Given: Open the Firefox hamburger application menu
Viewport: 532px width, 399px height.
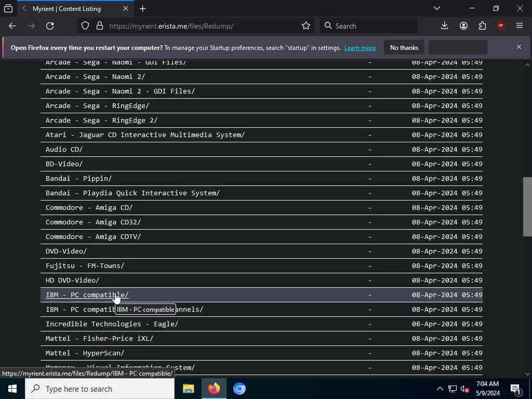Looking at the screenshot, I should 520,26.
